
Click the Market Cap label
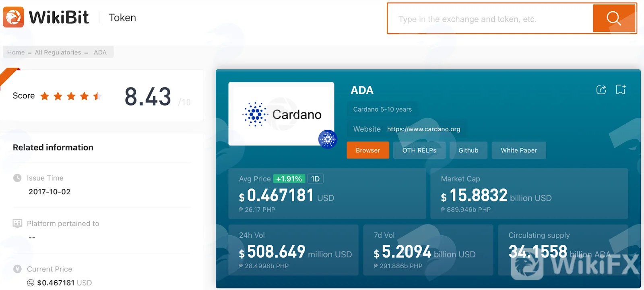coord(460,179)
